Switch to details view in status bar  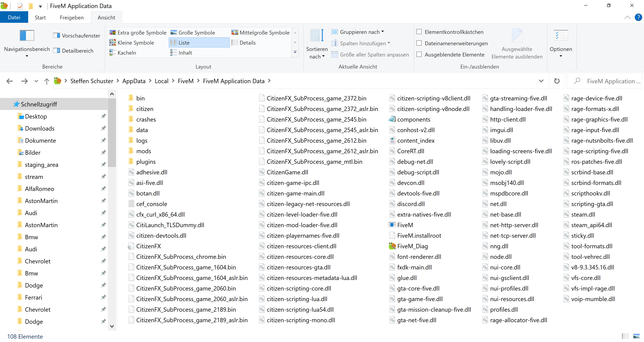pos(625,336)
